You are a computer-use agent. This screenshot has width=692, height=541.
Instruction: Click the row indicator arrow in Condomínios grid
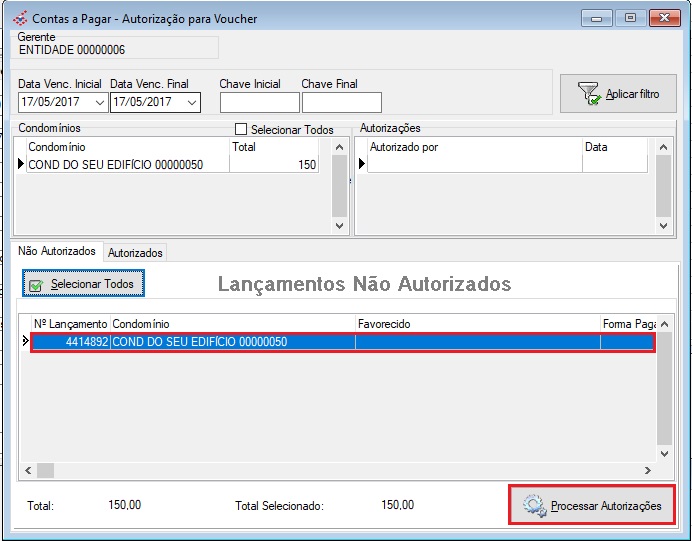(x=21, y=165)
